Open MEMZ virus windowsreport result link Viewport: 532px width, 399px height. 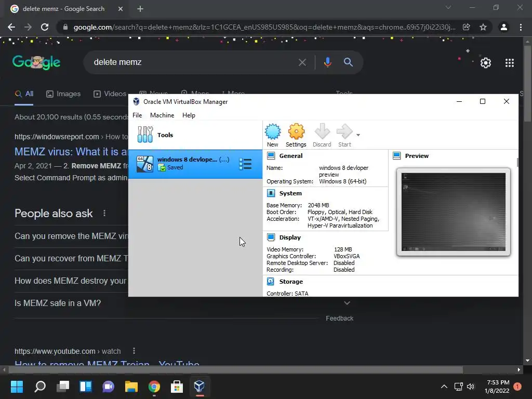[x=71, y=152]
